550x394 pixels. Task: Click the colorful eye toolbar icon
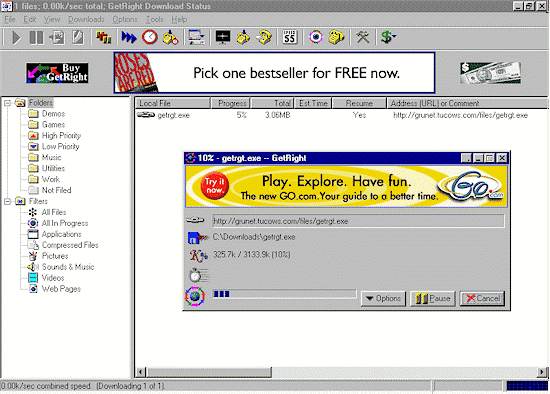(x=316, y=37)
